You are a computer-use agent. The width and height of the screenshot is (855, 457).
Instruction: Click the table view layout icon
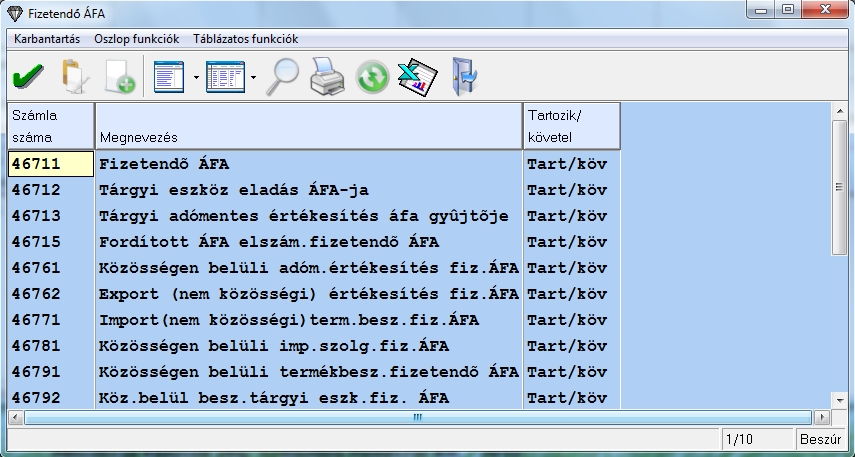click(x=225, y=76)
